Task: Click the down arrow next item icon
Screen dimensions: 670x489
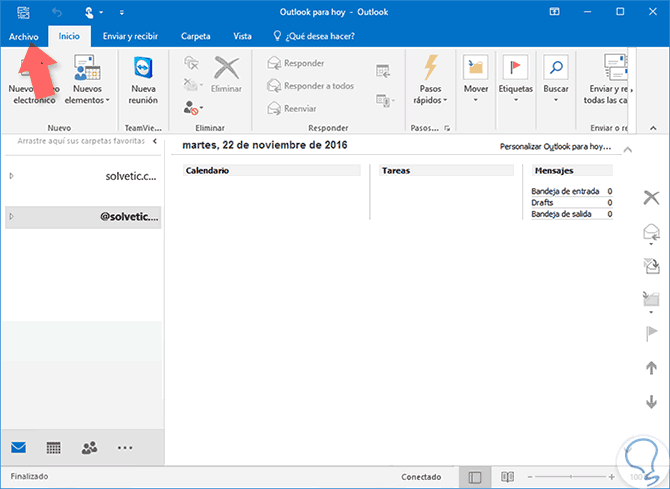Action: [x=651, y=401]
